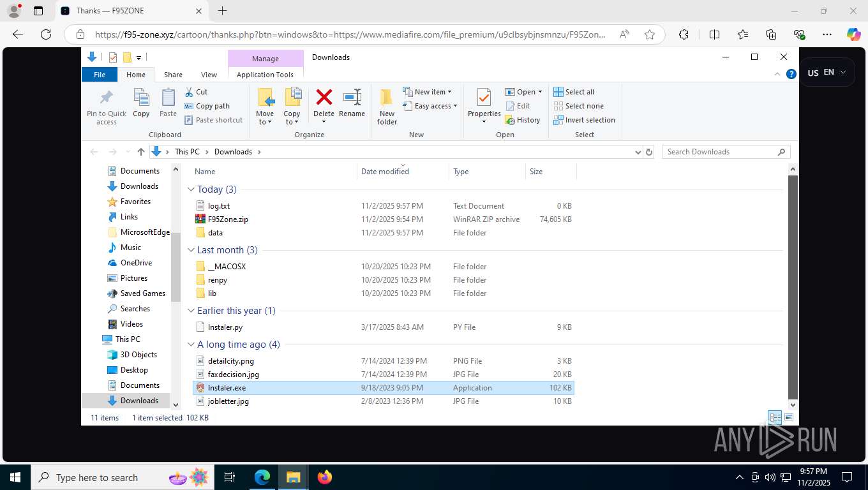Viewport: 868px width, 490px height.
Task: Open language selector US EN on webpage
Action: 827,73
